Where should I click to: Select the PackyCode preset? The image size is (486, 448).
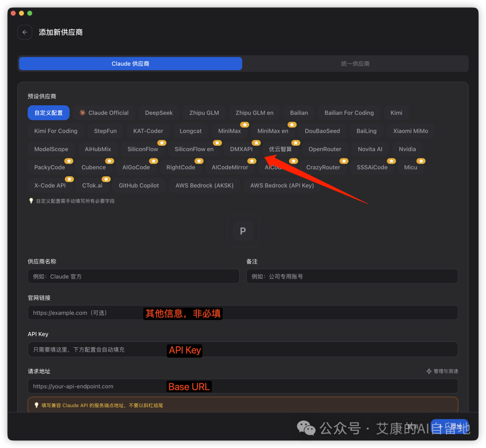click(49, 167)
